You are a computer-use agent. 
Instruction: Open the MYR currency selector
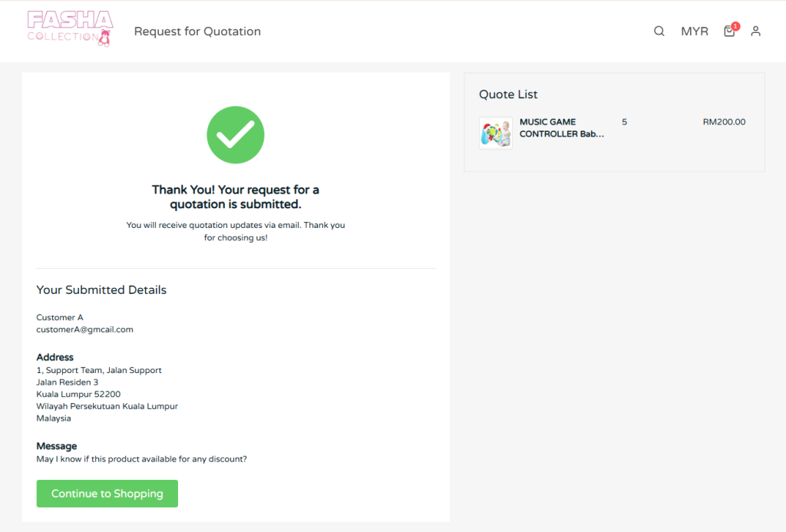coord(694,31)
